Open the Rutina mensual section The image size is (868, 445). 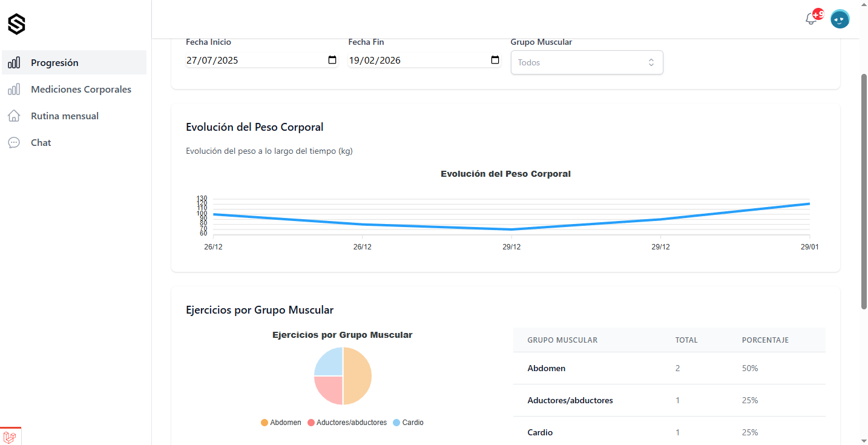click(x=65, y=116)
